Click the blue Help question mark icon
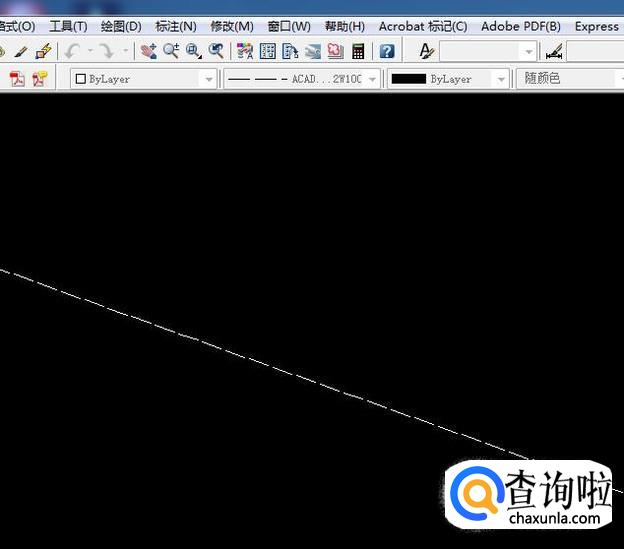Viewport: 624px width, 549px height. coord(387,51)
